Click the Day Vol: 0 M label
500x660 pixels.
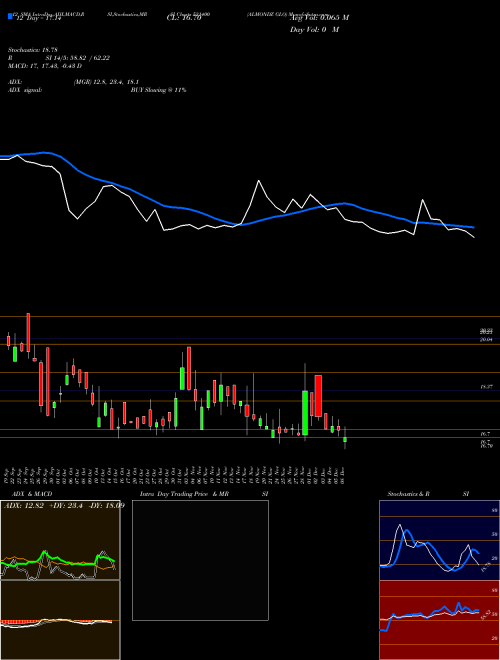point(314,30)
